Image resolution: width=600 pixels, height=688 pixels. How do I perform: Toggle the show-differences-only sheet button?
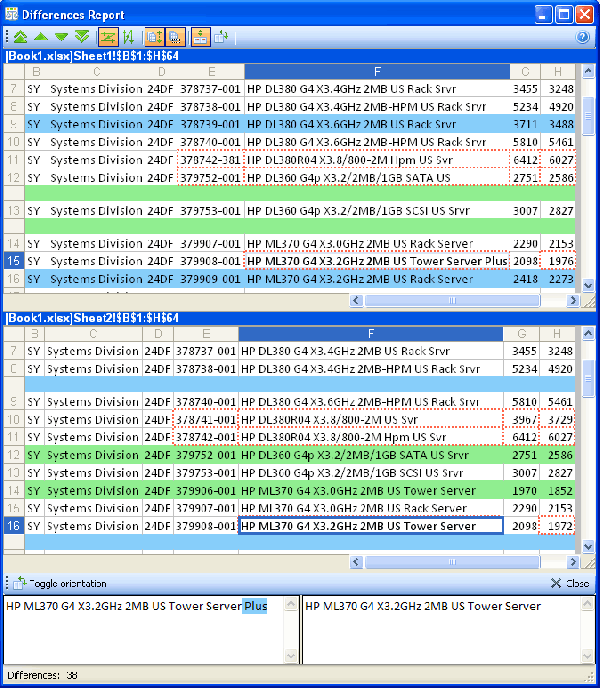click(x=175, y=37)
